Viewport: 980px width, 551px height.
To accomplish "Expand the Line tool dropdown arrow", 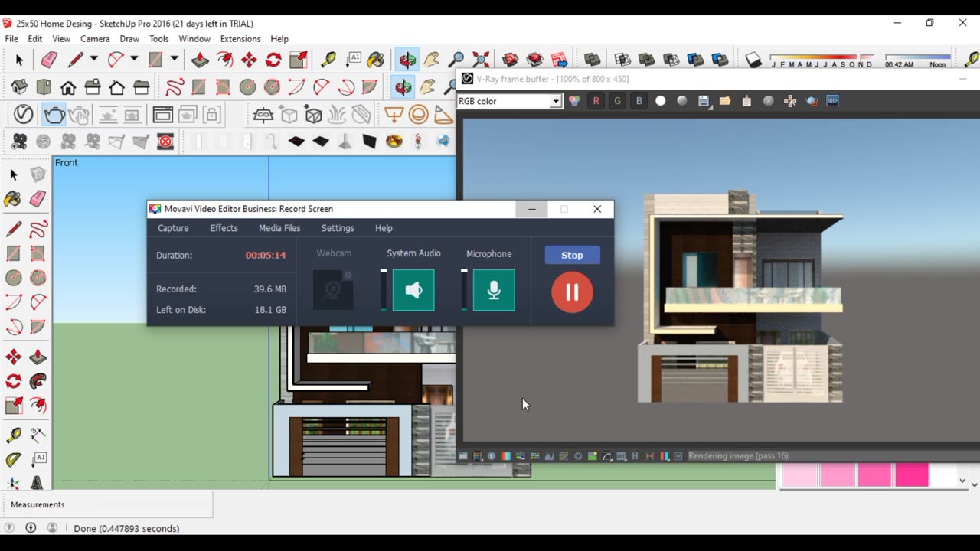I will pos(93,59).
